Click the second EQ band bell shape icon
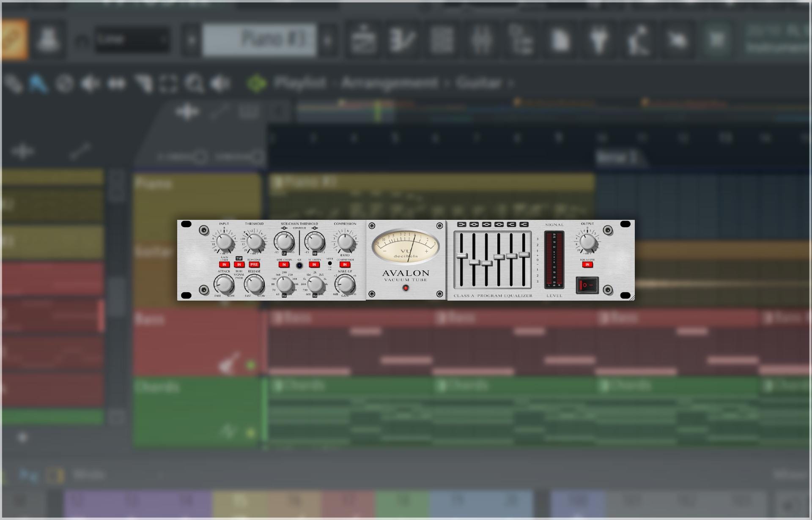Viewport: 812px width, 520px height. [x=474, y=224]
